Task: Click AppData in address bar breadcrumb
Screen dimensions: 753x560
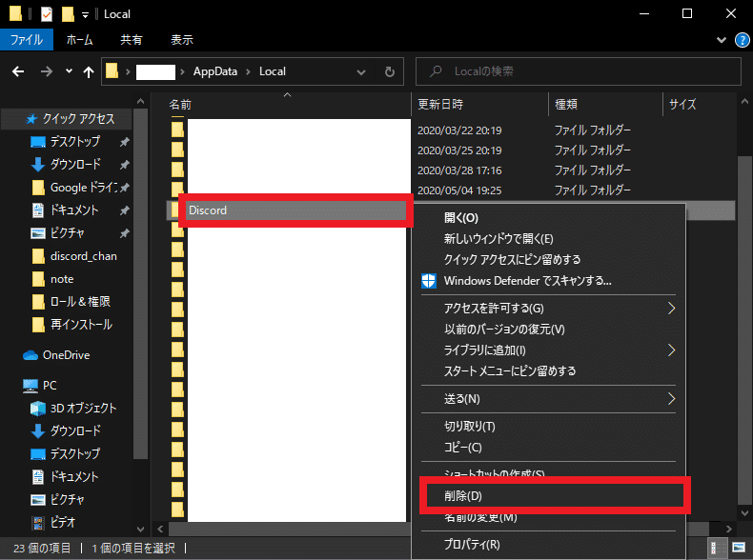Action: [x=215, y=71]
